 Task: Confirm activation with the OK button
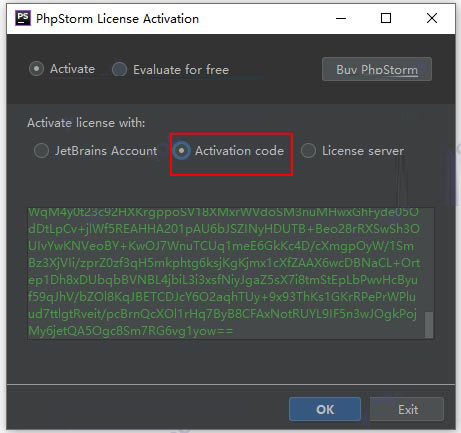325,409
